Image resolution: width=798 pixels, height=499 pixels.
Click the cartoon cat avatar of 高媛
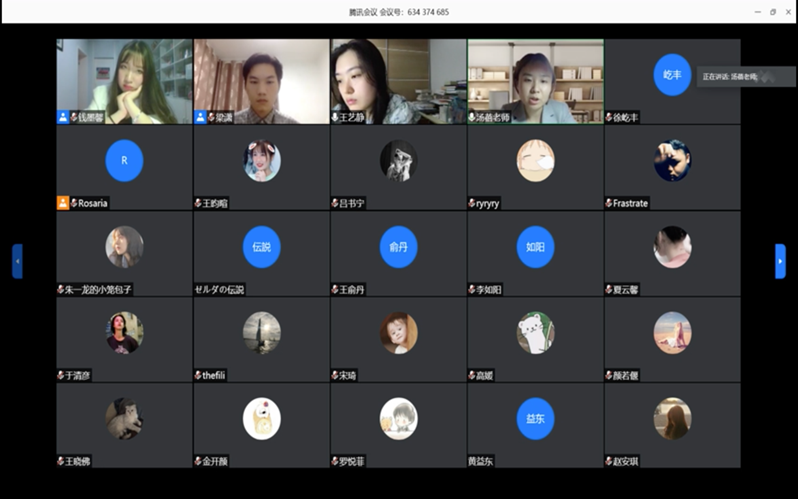pos(535,333)
